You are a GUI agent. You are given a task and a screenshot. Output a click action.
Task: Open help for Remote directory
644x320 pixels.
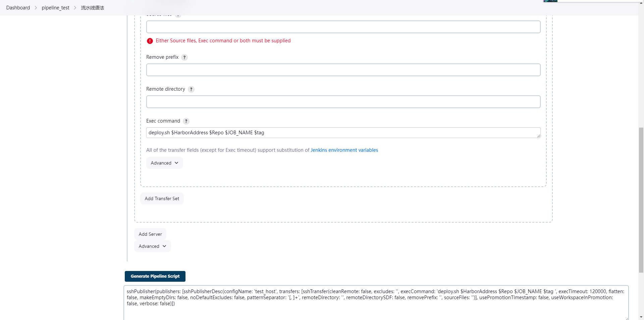(x=191, y=89)
